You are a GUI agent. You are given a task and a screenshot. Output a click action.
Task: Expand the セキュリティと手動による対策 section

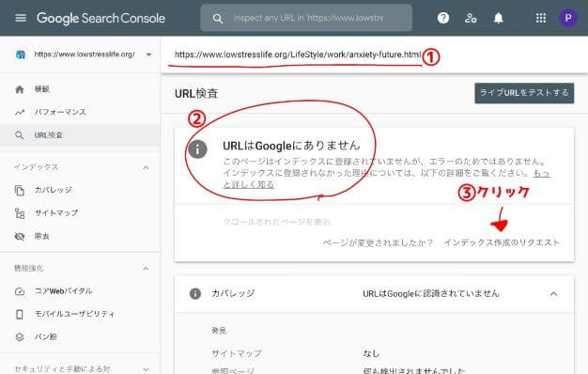pyautogui.click(x=146, y=369)
